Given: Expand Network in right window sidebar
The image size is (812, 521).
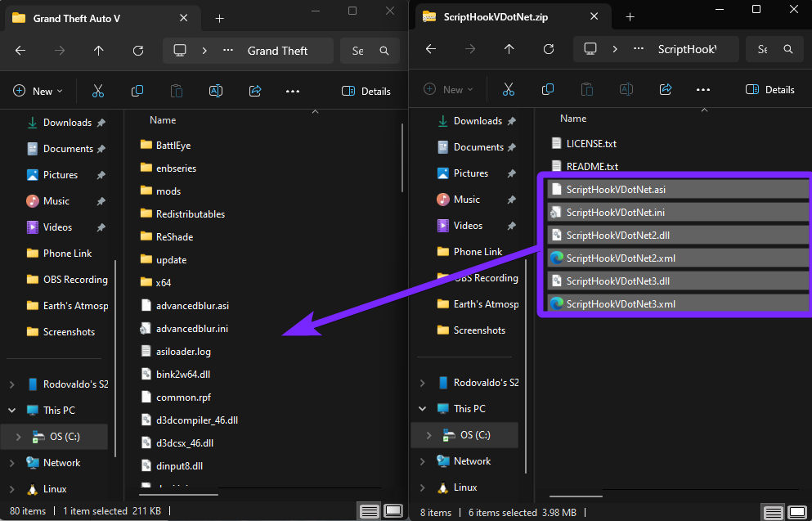Looking at the screenshot, I should point(423,461).
